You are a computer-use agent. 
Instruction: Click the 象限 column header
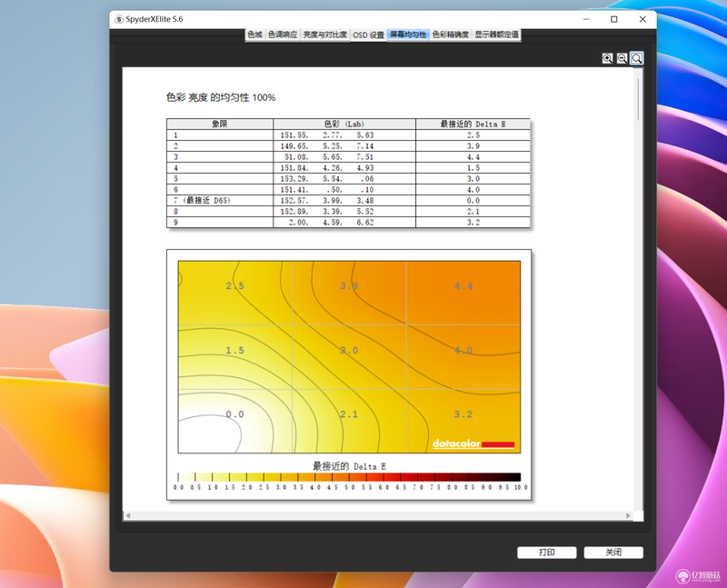tap(220, 124)
